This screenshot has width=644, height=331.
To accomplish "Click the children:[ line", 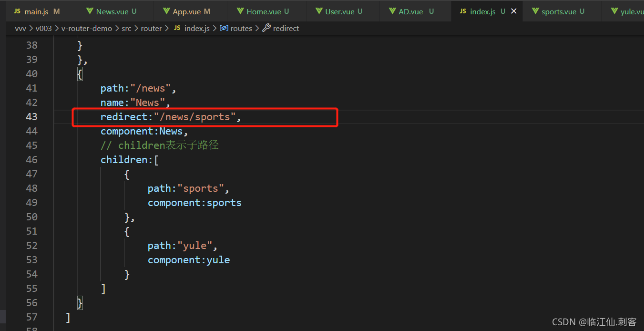I will 130,160.
